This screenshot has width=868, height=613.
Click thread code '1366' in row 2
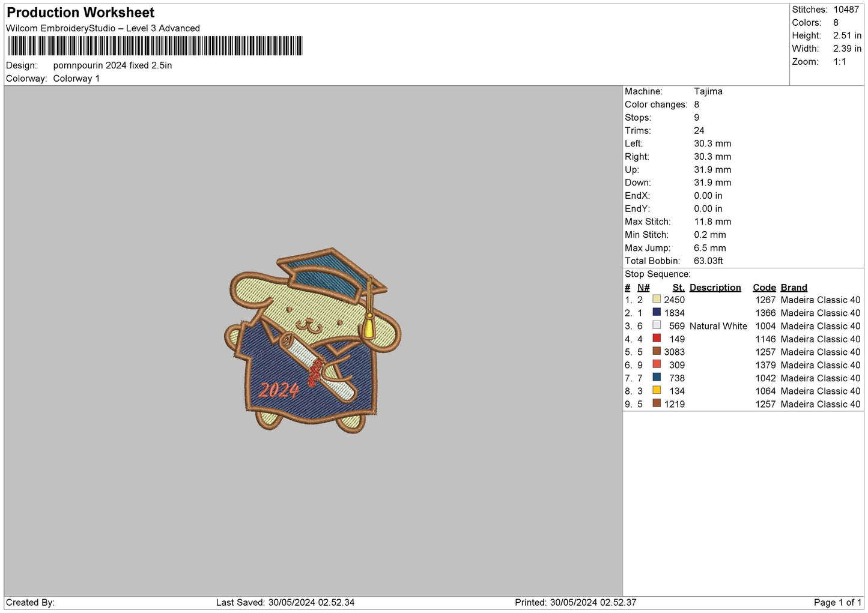(766, 313)
